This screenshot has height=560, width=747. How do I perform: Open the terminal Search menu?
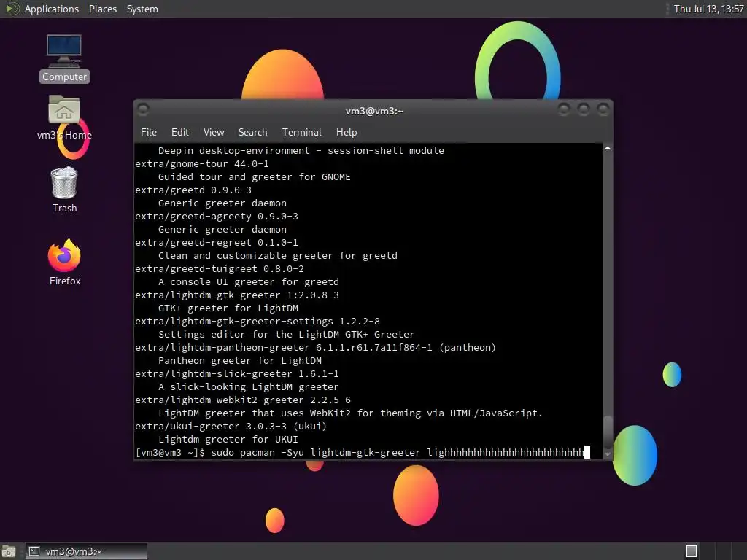[252, 132]
